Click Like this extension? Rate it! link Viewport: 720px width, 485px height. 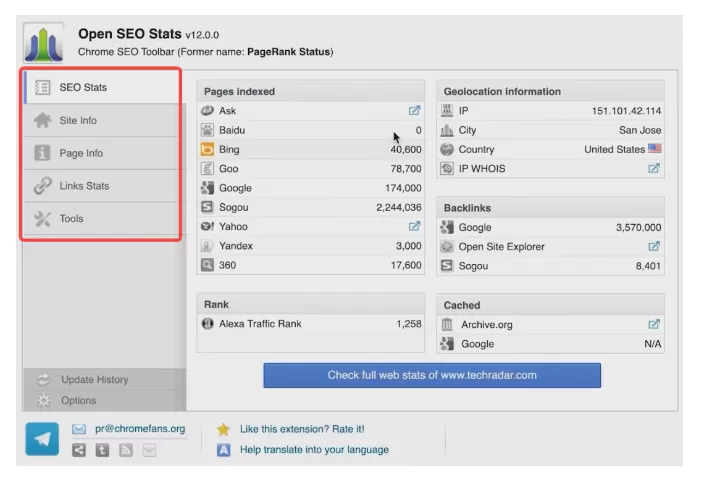pyautogui.click(x=302, y=429)
